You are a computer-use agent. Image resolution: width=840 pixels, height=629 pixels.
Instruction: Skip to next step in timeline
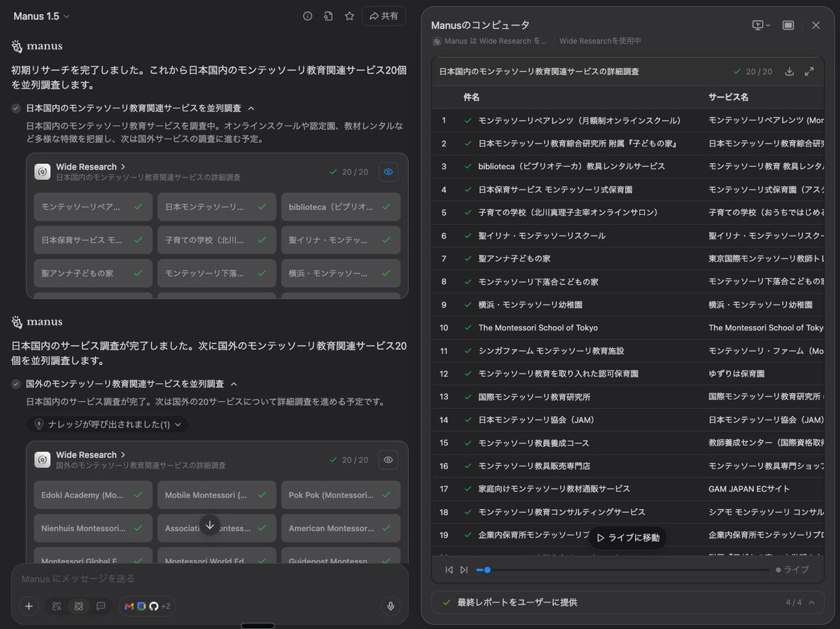pyautogui.click(x=463, y=569)
